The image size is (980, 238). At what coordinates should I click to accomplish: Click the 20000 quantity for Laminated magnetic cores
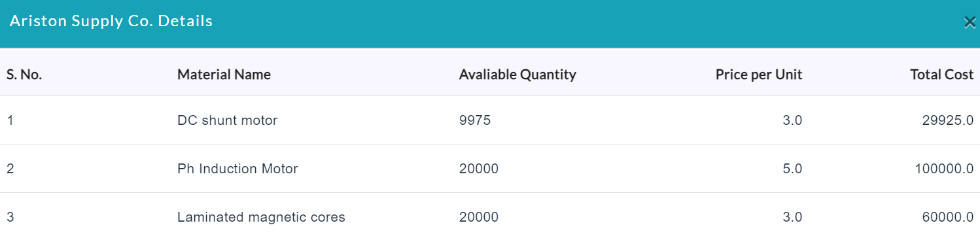pyautogui.click(x=479, y=217)
